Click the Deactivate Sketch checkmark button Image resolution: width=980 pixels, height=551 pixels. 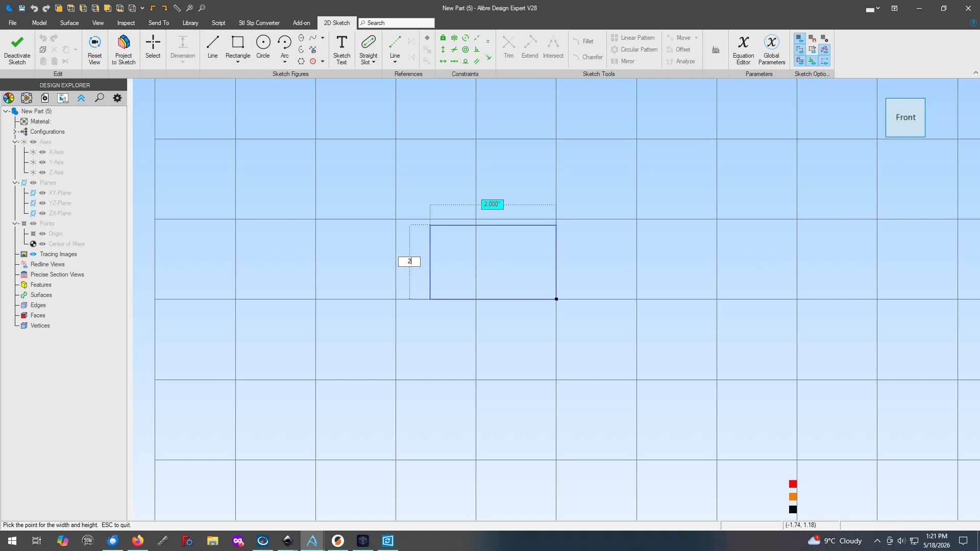(x=17, y=49)
